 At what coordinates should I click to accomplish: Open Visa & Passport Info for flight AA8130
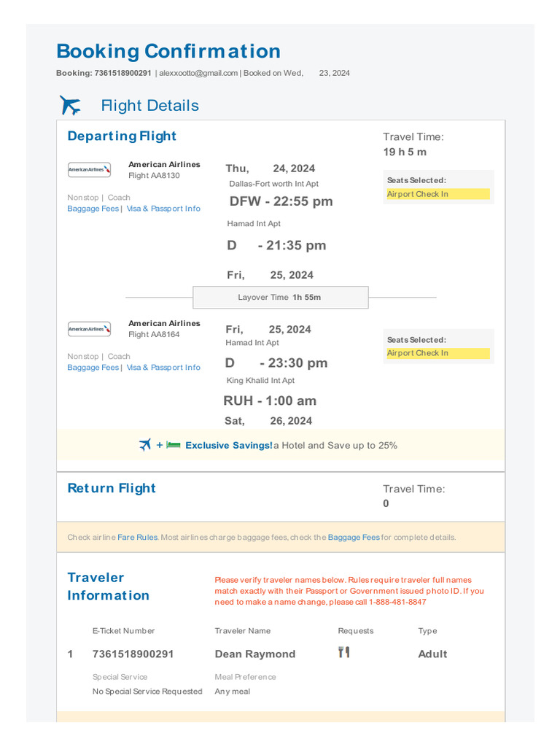pyautogui.click(x=163, y=209)
